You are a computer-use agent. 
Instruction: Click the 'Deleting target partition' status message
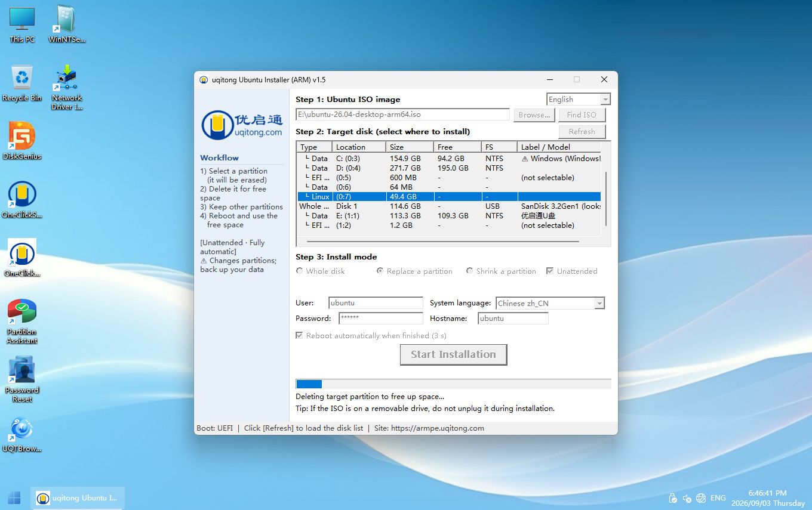point(370,397)
